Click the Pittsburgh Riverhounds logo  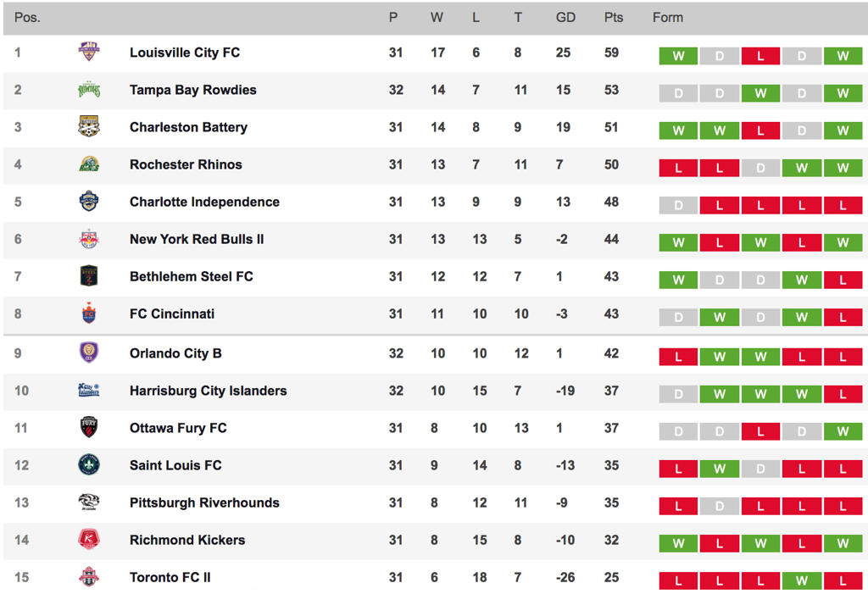88,502
